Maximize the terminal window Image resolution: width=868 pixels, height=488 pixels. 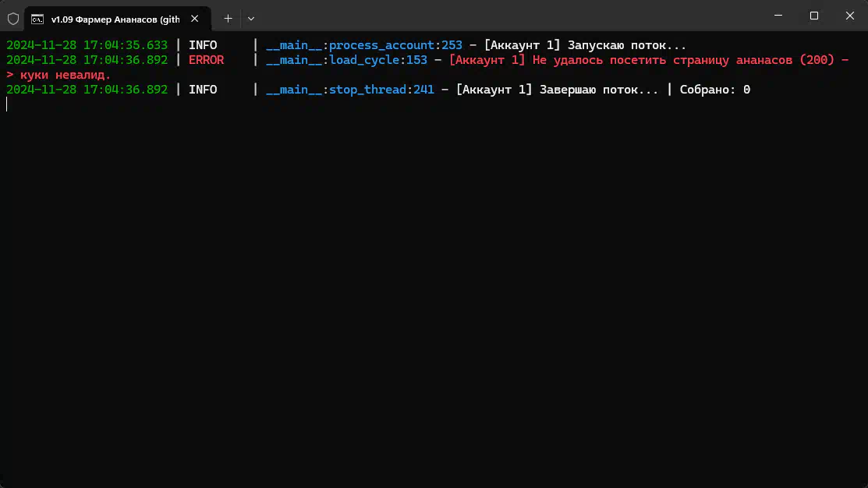pyautogui.click(x=813, y=16)
